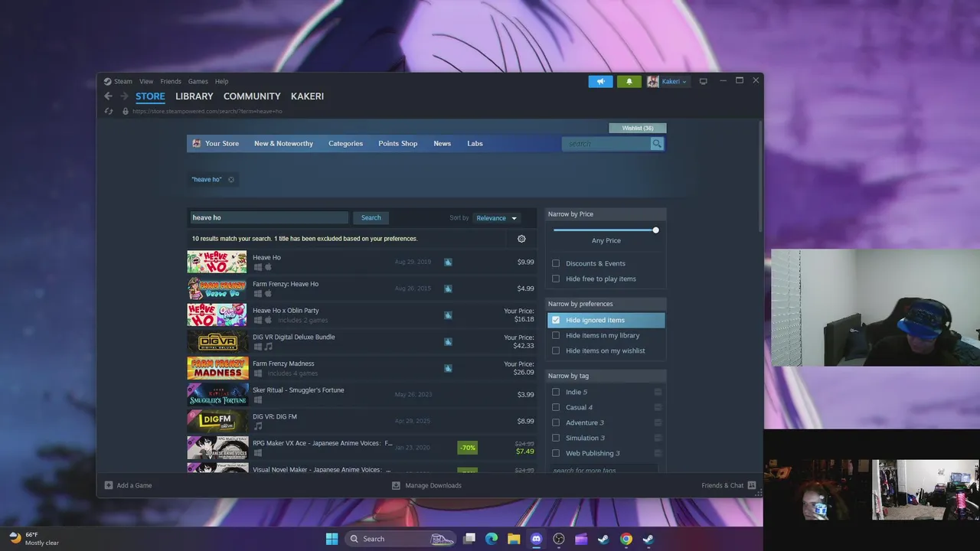Click the Steam back navigation arrow
Image resolution: width=980 pixels, height=551 pixels.
point(108,96)
